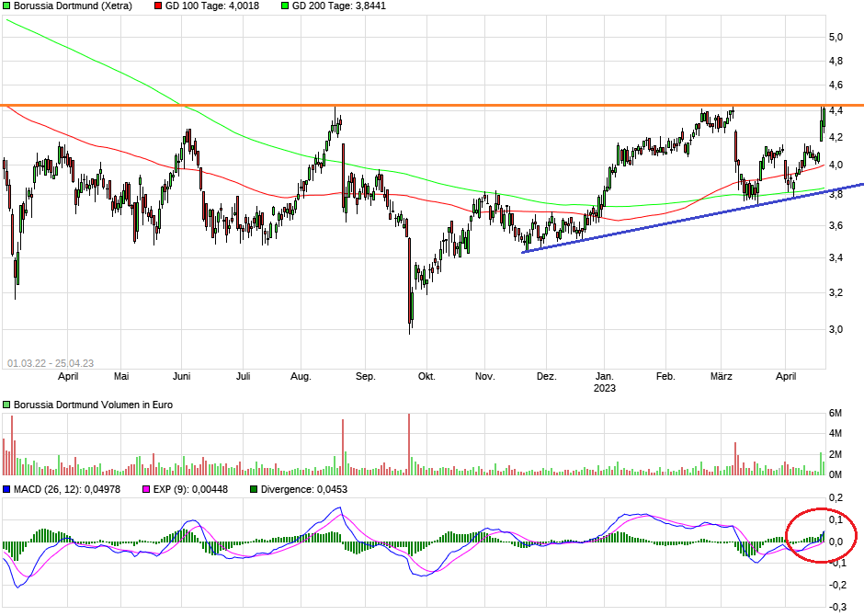Click the '2023' year label

(605, 388)
